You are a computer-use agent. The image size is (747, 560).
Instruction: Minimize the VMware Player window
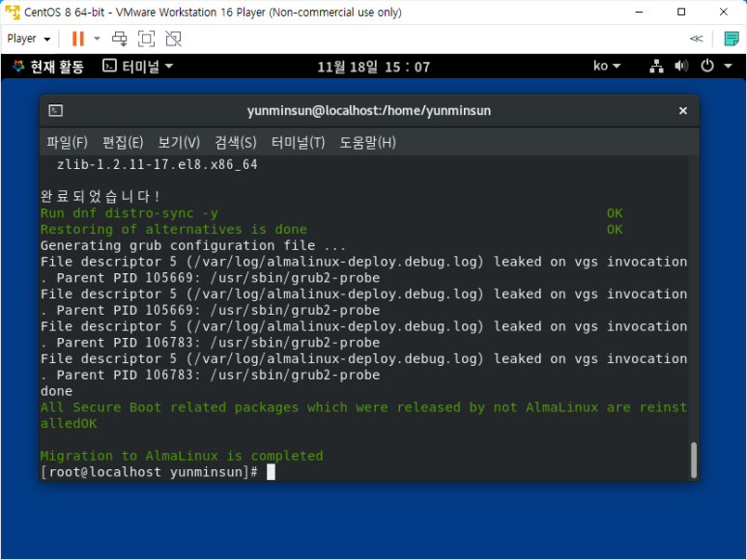click(640, 12)
